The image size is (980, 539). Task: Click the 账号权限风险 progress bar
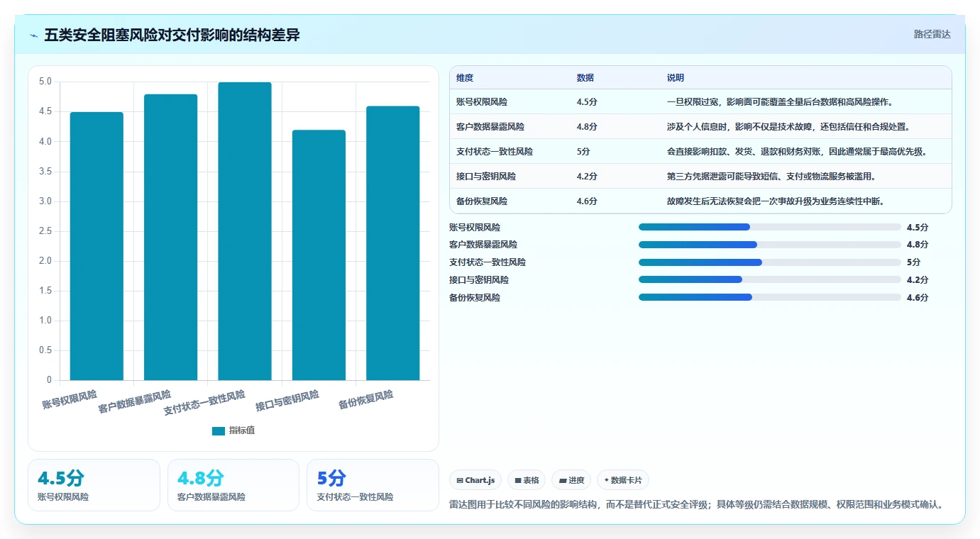(x=769, y=227)
